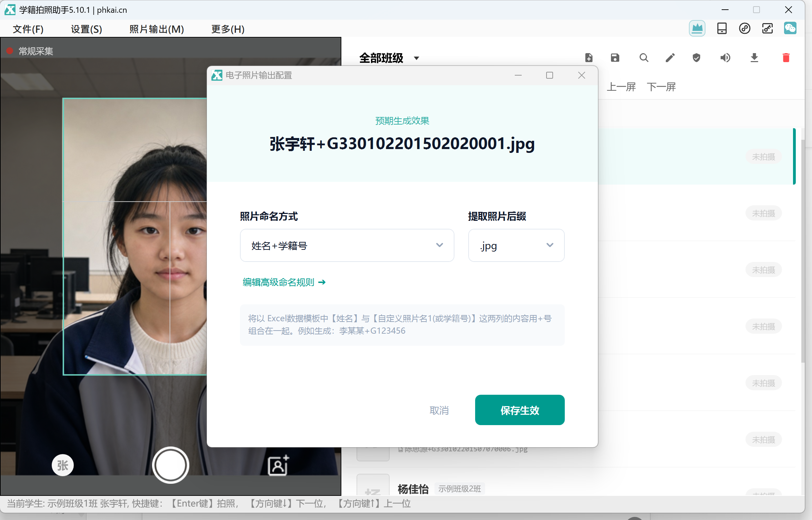The image size is (812, 520).
Task: Click the circular link icon in the top bar
Action: click(744, 28)
